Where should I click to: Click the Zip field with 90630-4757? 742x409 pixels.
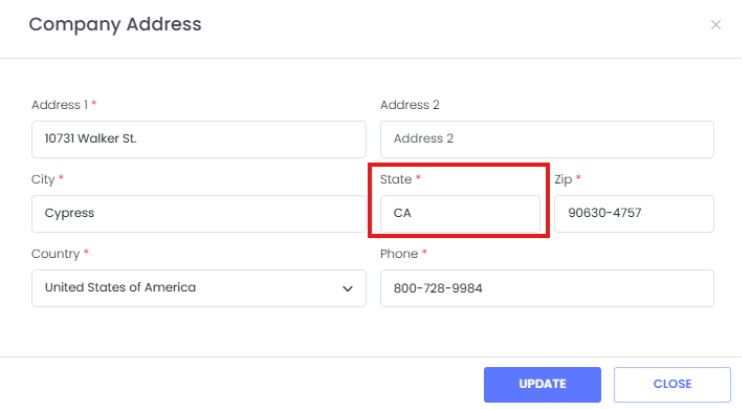click(x=633, y=213)
